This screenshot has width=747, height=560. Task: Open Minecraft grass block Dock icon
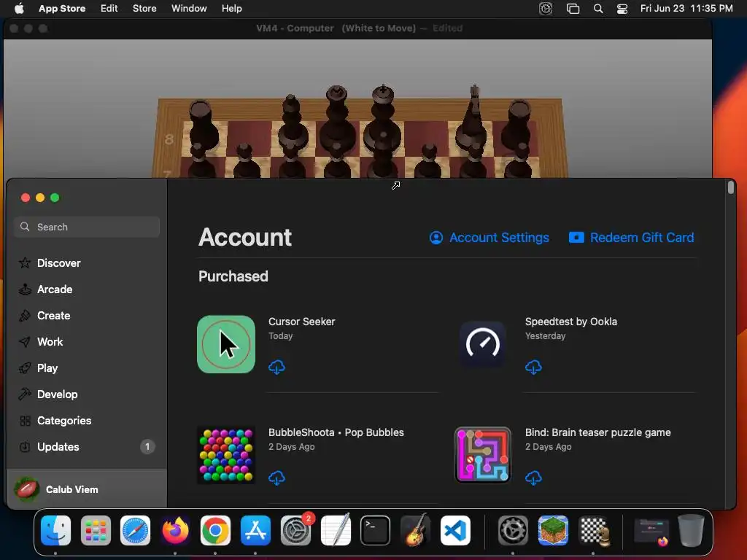pyautogui.click(x=553, y=531)
